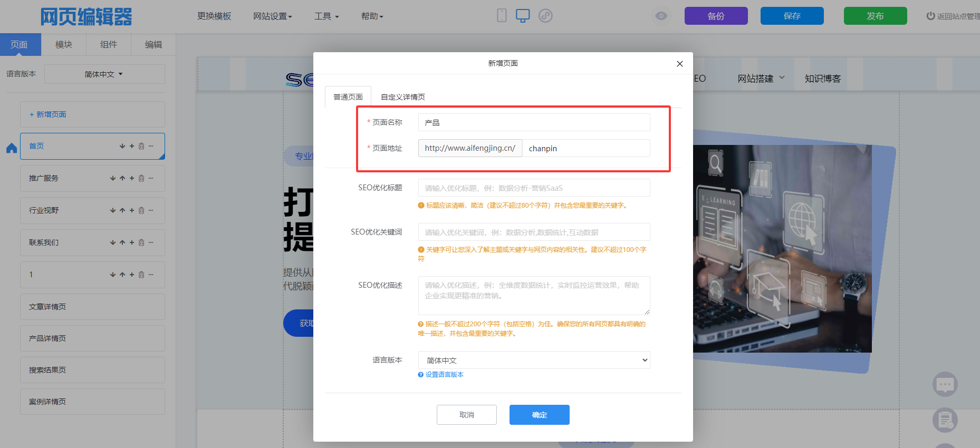Open the 工具 menu
The image size is (980, 448).
point(326,16)
